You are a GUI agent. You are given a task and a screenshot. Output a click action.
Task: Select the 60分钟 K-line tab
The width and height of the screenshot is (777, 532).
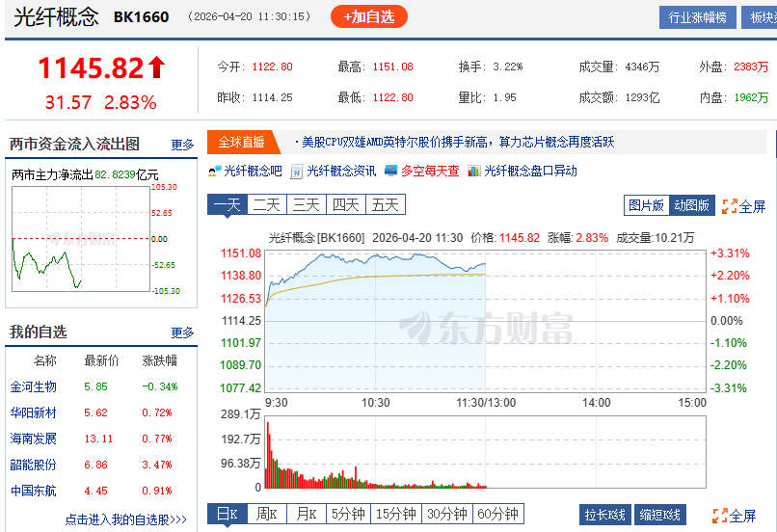[498, 514]
